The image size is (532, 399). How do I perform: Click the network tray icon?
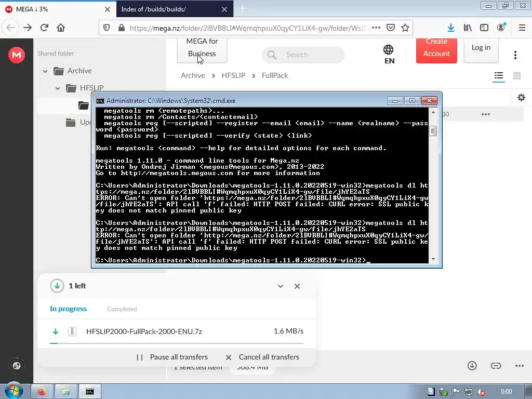click(469, 392)
